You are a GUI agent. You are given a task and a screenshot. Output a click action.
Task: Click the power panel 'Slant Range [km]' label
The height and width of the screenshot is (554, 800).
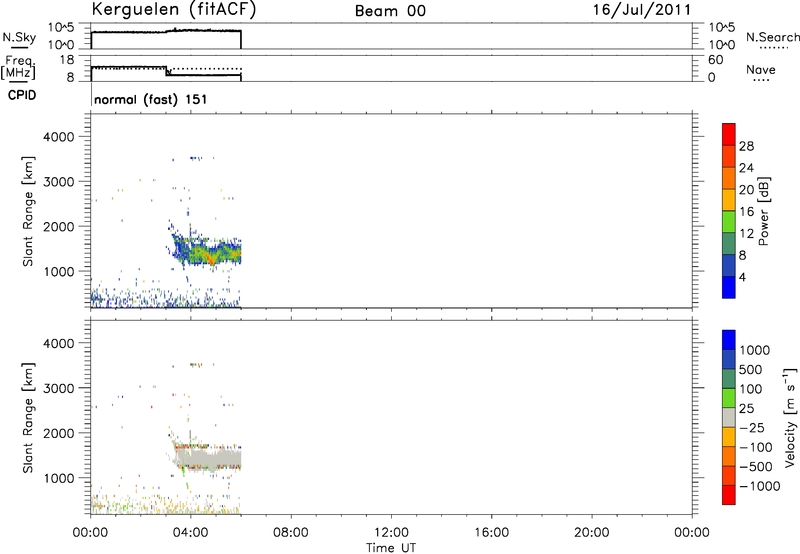[x=28, y=211]
